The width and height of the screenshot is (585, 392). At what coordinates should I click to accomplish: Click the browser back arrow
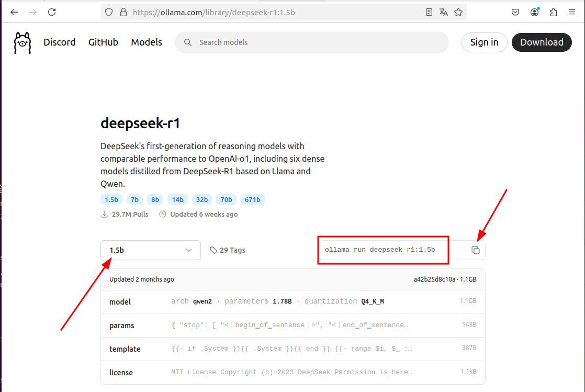[x=14, y=13]
